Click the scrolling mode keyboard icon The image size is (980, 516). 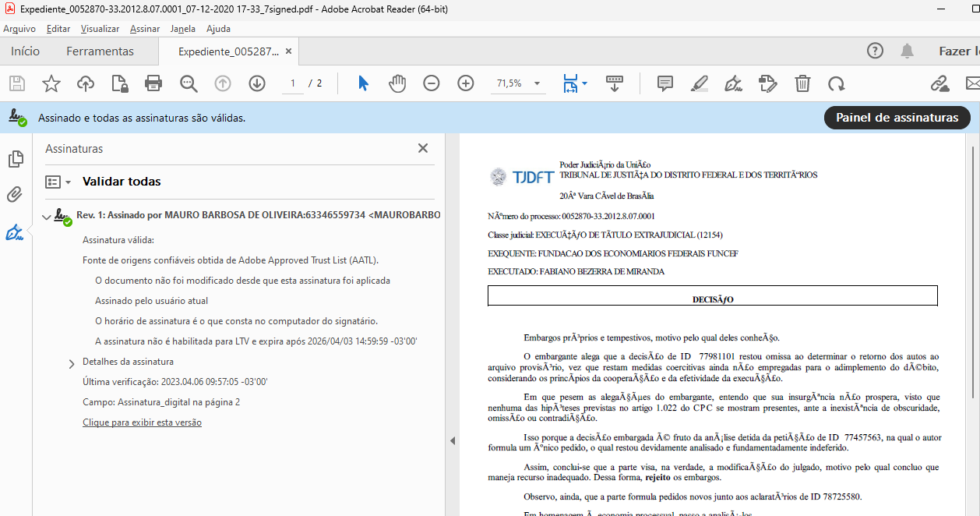tap(615, 83)
